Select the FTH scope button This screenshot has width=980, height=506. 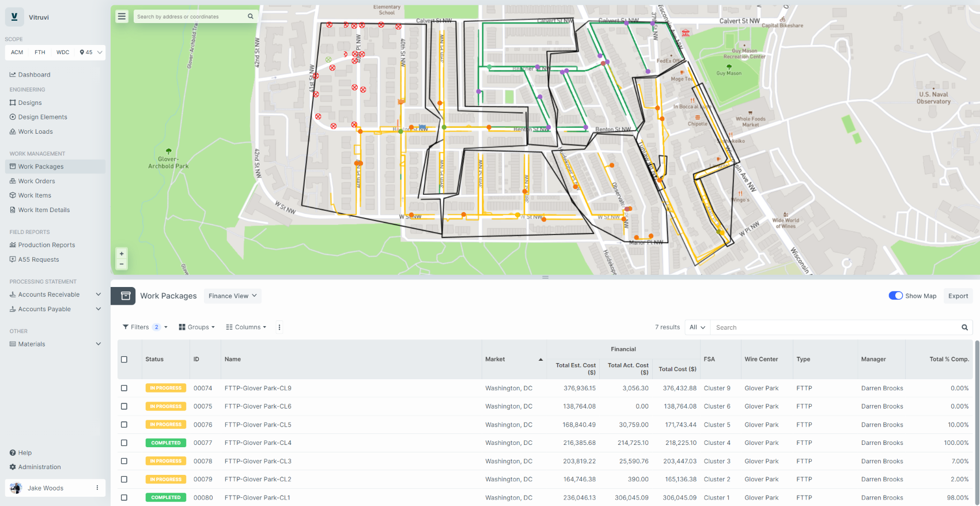tap(40, 52)
